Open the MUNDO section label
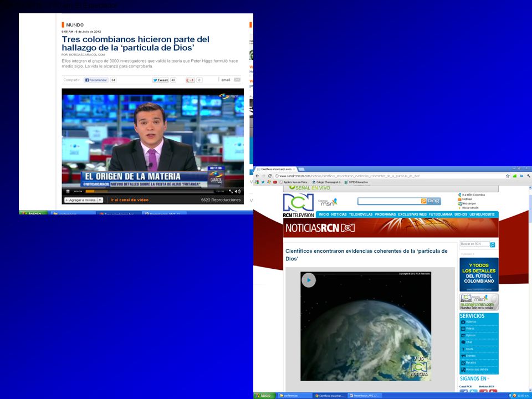Viewport: 532px width, 399px height. [75, 25]
